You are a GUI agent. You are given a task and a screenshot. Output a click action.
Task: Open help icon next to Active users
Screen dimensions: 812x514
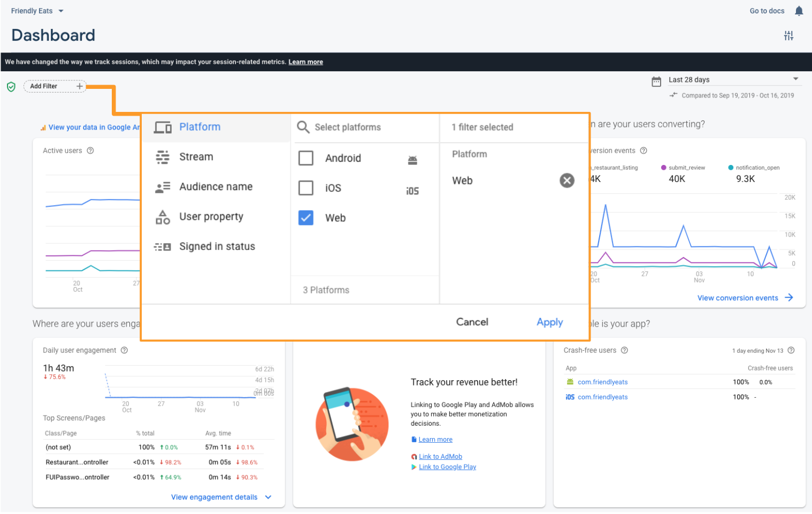click(90, 150)
